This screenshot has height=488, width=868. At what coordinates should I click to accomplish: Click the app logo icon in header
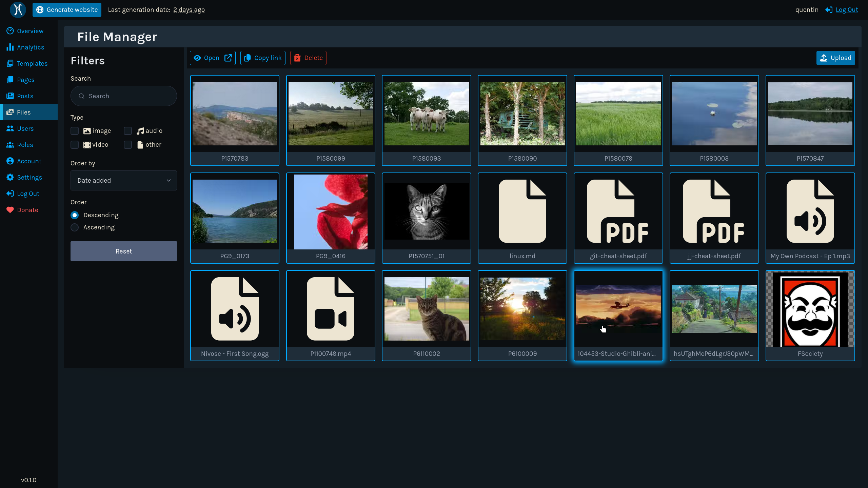pos(18,9)
